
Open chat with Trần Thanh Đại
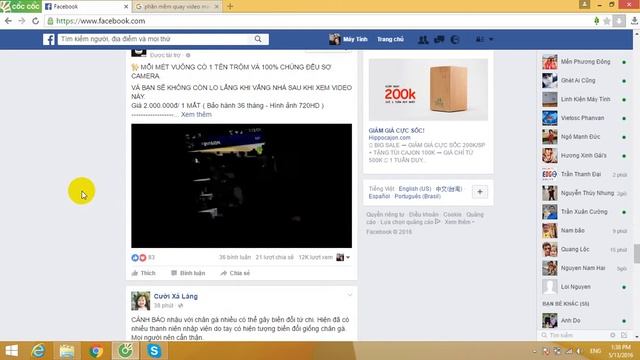tap(585, 175)
